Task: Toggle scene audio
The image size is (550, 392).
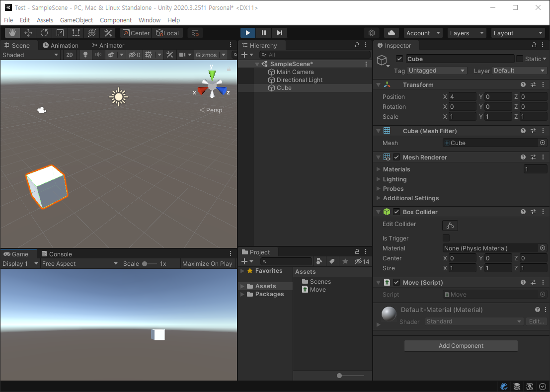Action: (x=98, y=55)
